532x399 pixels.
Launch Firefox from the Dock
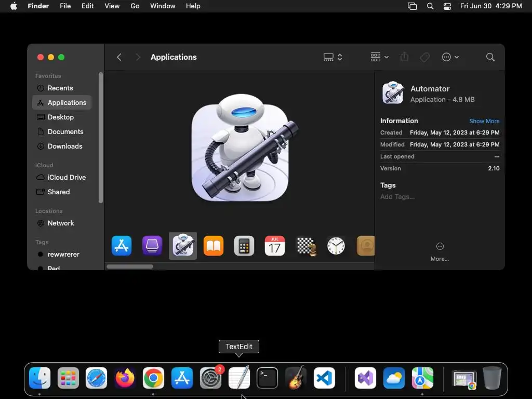tap(125, 378)
